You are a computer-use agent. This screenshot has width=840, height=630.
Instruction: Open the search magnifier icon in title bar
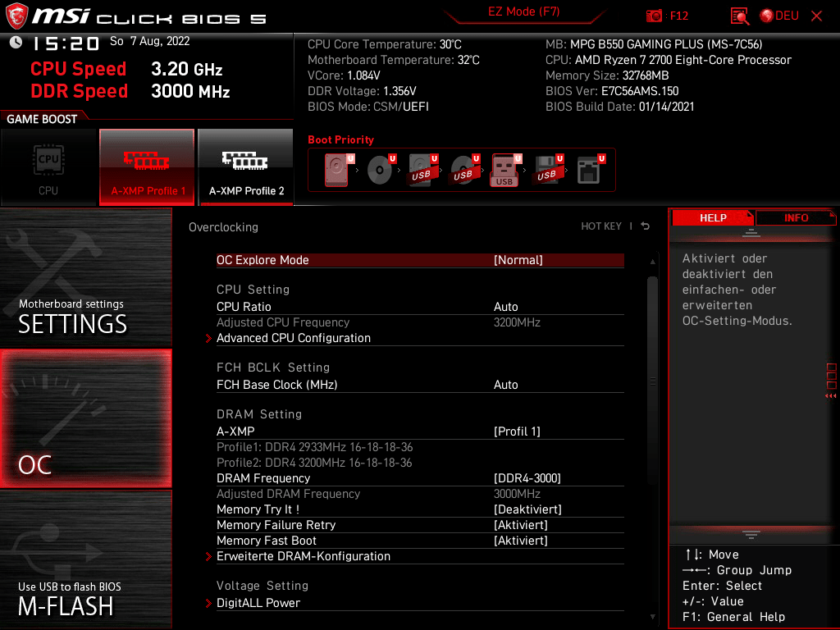739,16
